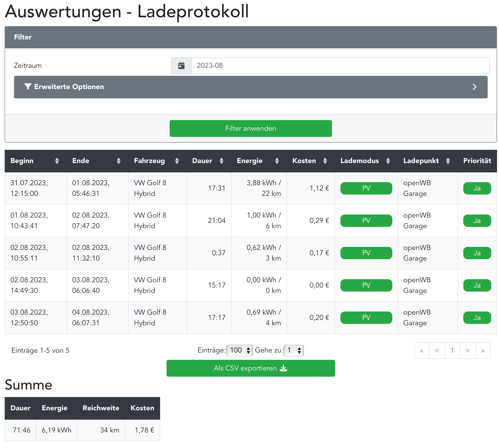Go to the next page with >
499x448 pixels.
pyautogui.click(x=467, y=350)
